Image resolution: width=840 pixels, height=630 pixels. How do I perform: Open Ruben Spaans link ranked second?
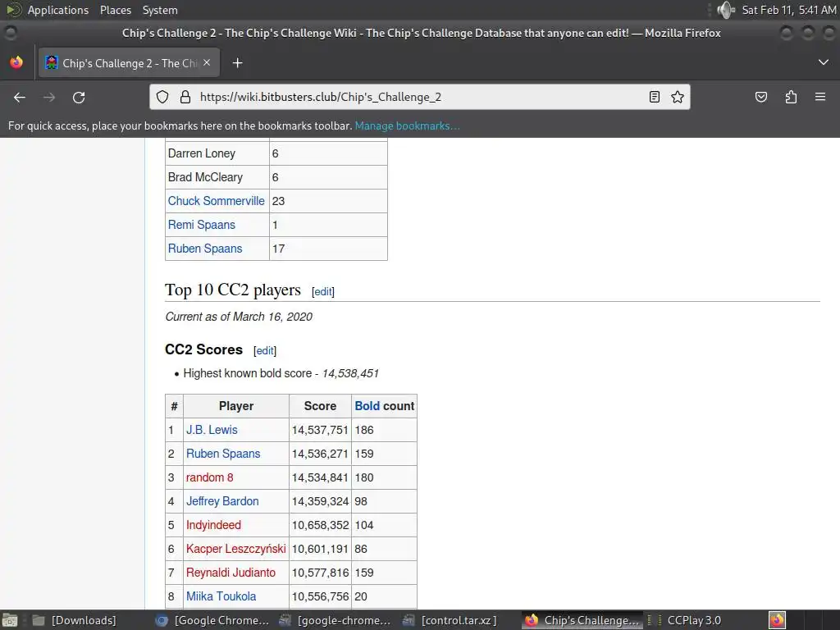click(x=223, y=454)
